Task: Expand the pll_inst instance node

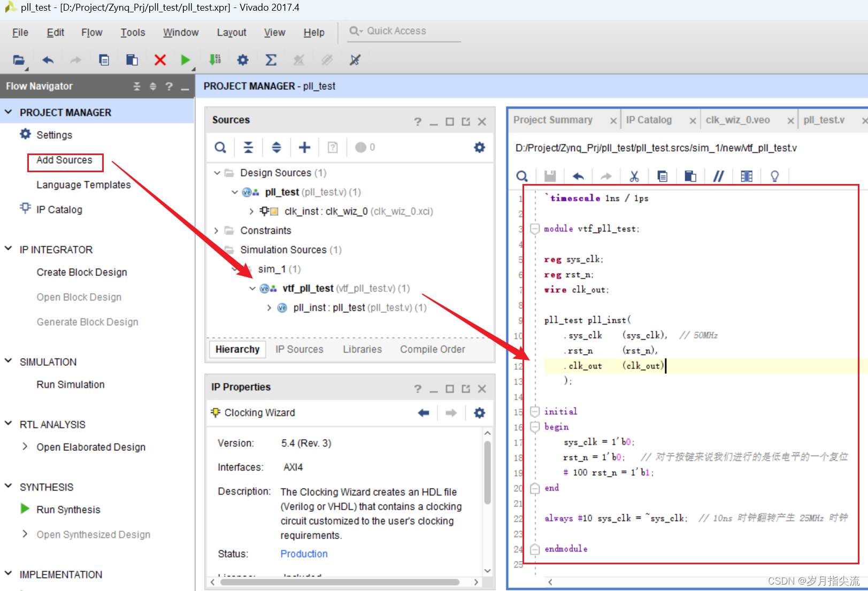Action: point(269,308)
